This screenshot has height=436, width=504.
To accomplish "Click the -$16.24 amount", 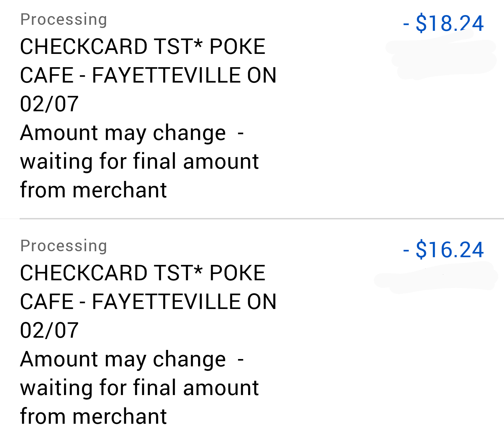I will [x=443, y=250].
